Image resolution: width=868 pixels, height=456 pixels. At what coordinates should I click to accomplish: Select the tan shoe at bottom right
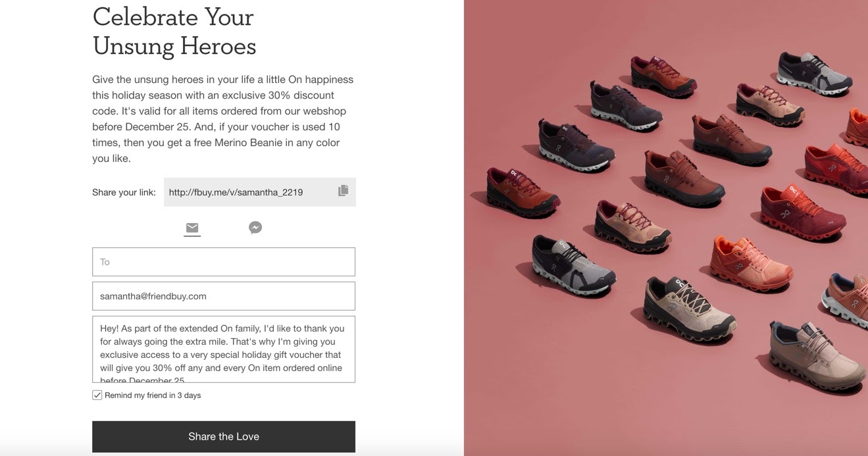click(817, 355)
